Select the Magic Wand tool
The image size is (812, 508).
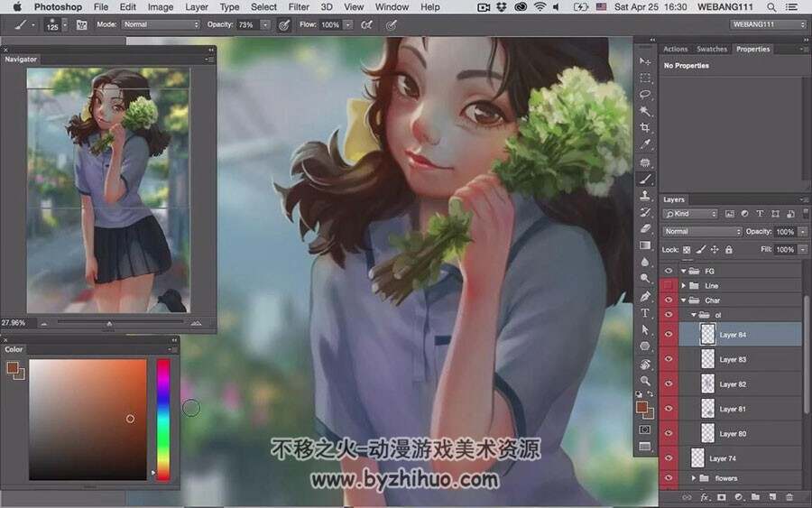[x=645, y=111]
